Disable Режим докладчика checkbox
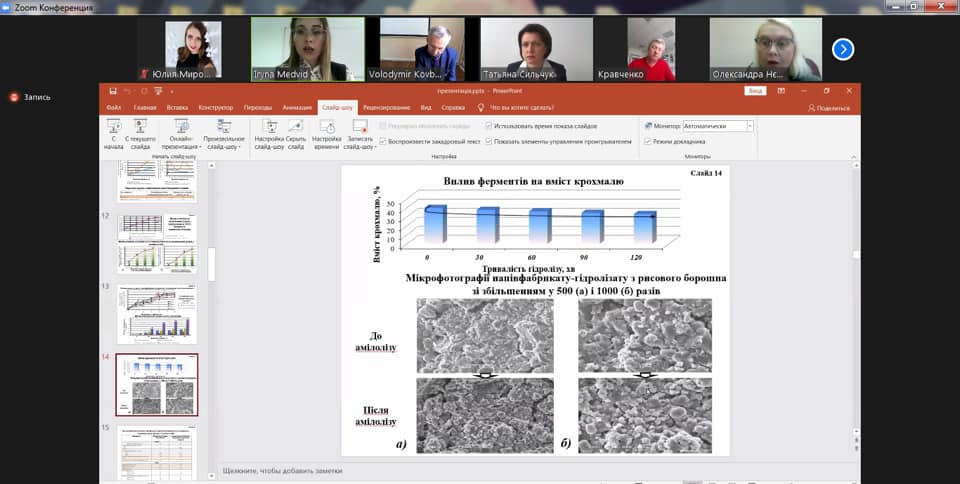 648,142
